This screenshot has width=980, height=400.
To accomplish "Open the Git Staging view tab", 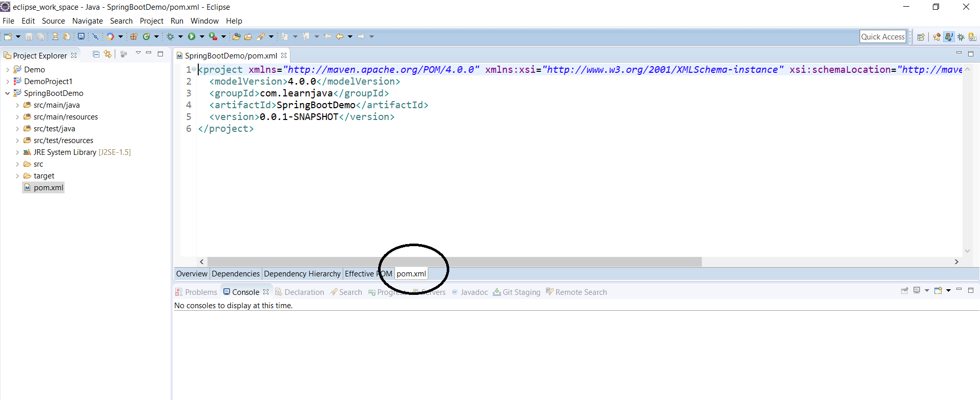I will pos(517,292).
